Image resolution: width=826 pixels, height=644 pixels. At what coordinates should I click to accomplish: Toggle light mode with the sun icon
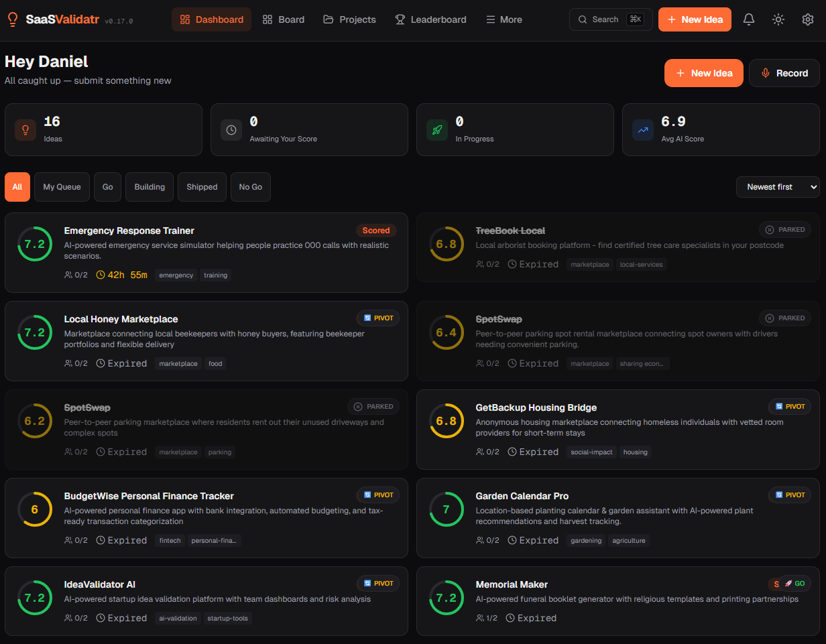click(x=778, y=19)
